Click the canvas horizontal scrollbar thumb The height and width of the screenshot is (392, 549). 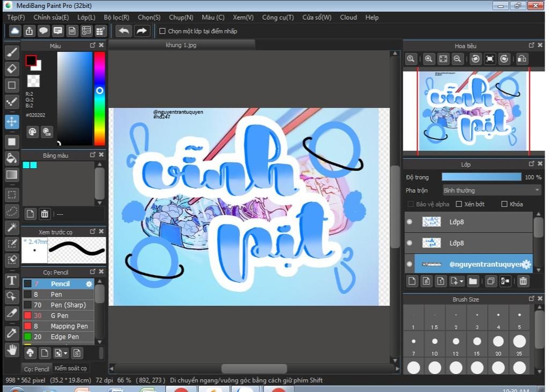254,368
